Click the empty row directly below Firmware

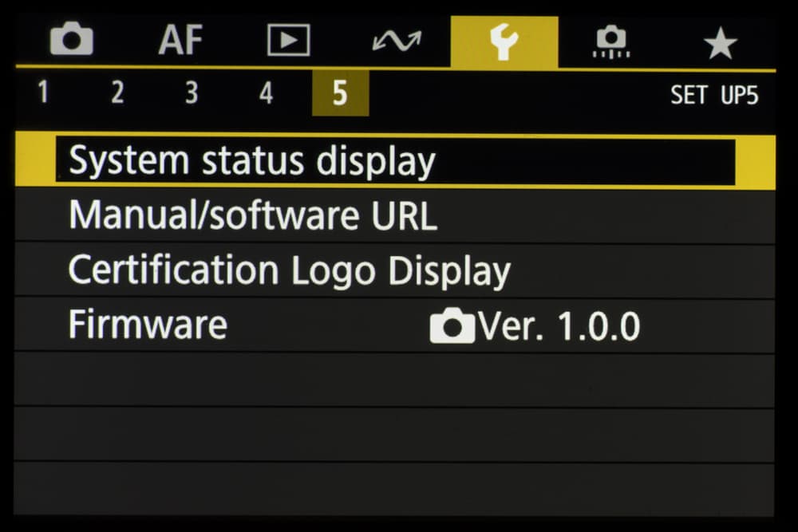click(395, 380)
